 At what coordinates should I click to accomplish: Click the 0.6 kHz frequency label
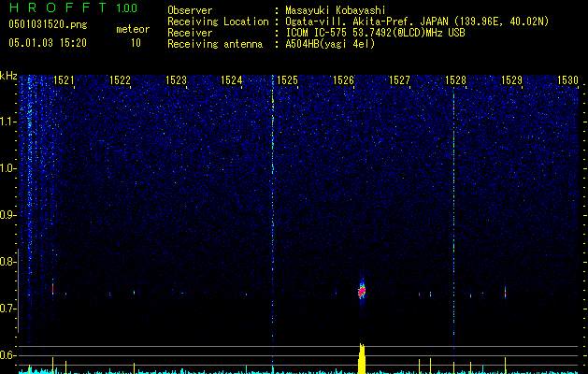coord(7,355)
